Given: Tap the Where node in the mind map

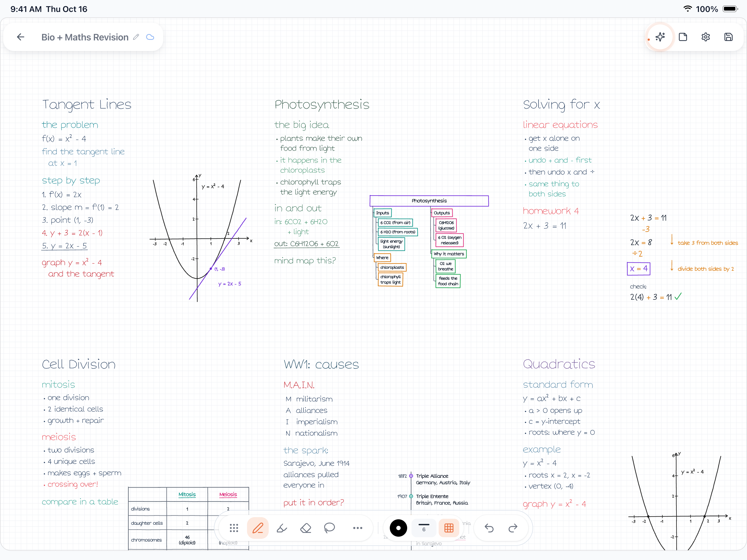Looking at the screenshot, I should pos(382,257).
